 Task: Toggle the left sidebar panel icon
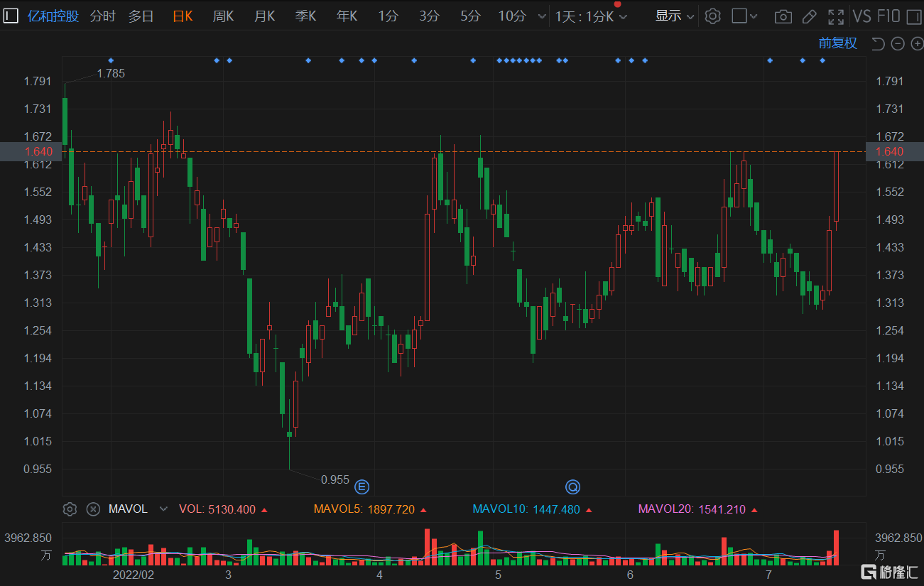[x=11, y=16]
